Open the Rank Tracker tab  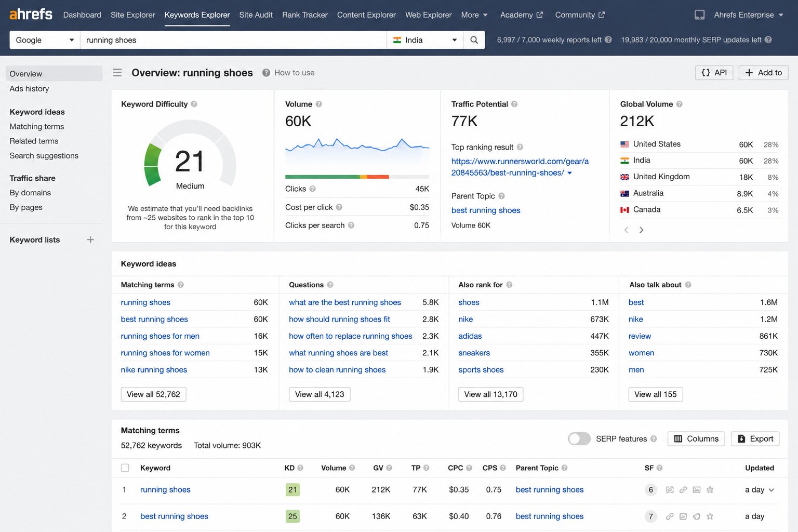coord(305,15)
